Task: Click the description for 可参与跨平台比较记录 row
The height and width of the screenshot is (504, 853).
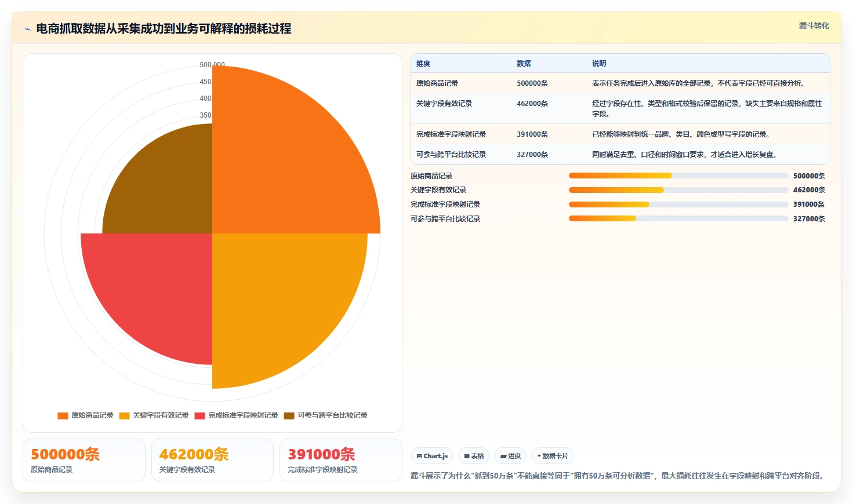Action: click(x=684, y=155)
